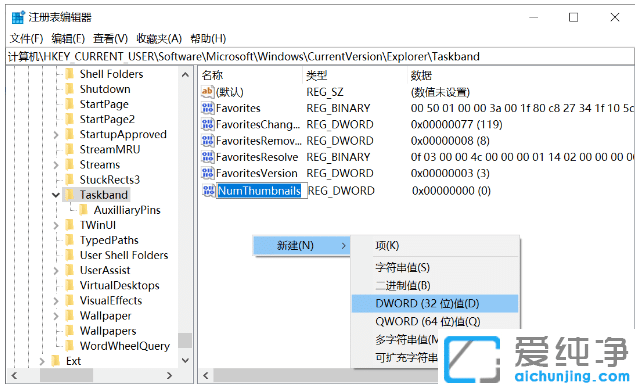The width and height of the screenshot is (638, 389).
Task: Click the (默认) string value icon
Action: [208, 92]
